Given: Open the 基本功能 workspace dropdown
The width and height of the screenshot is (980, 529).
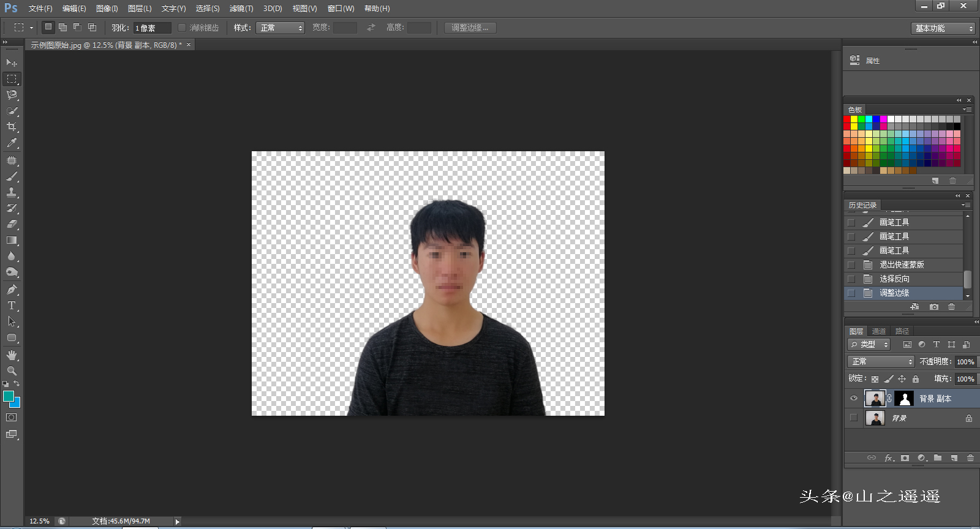Looking at the screenshot, I should (943, 29).
